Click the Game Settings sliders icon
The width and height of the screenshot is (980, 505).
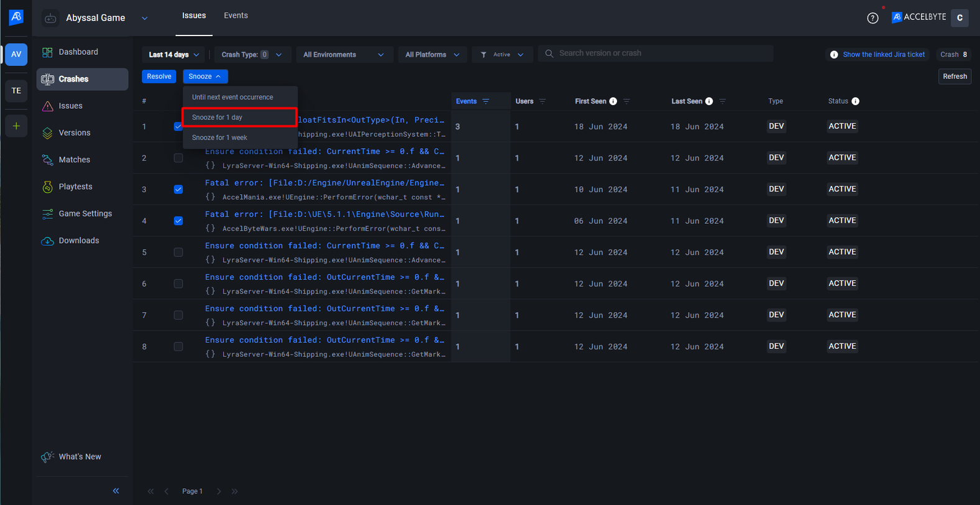pyautogui.click(x=47, y=214)
